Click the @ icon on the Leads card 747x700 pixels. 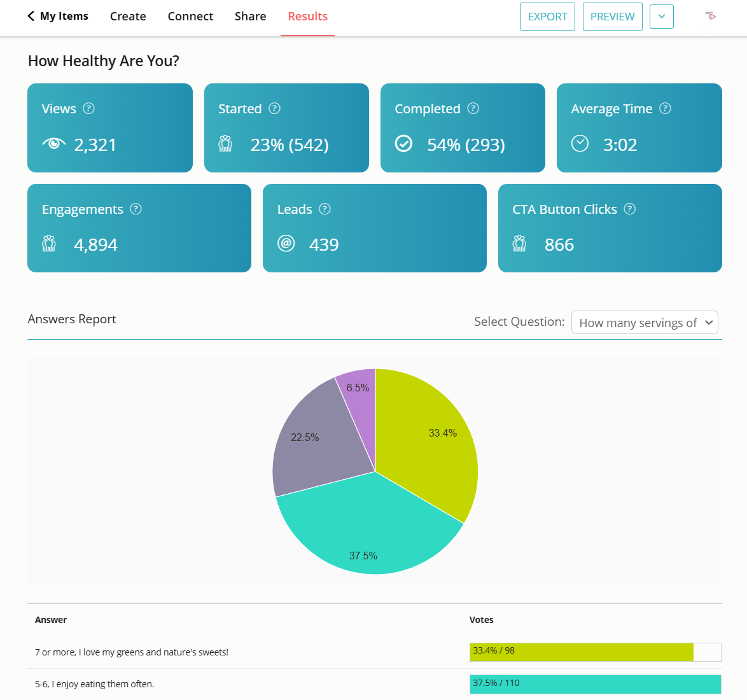coord(286,244)
